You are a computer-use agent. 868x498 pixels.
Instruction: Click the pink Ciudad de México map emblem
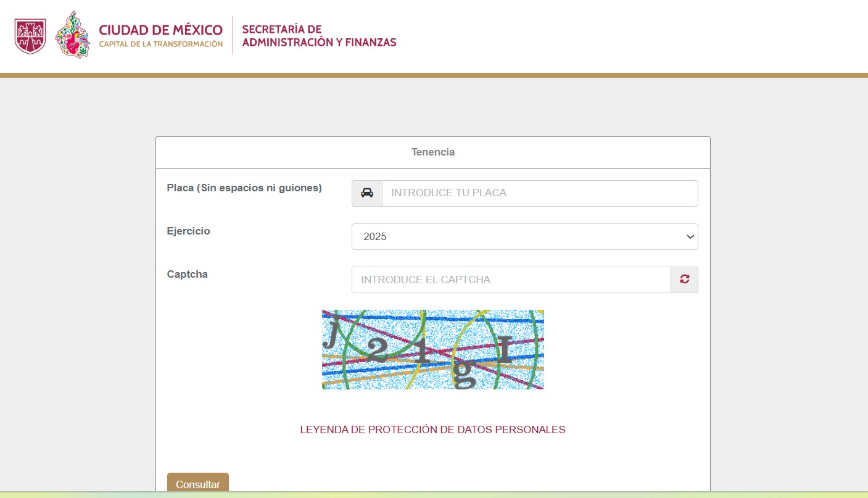(x=72, y=35)
